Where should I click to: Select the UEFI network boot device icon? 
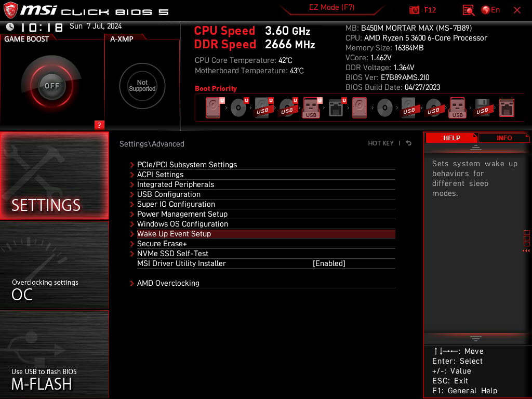coord(337,108)
